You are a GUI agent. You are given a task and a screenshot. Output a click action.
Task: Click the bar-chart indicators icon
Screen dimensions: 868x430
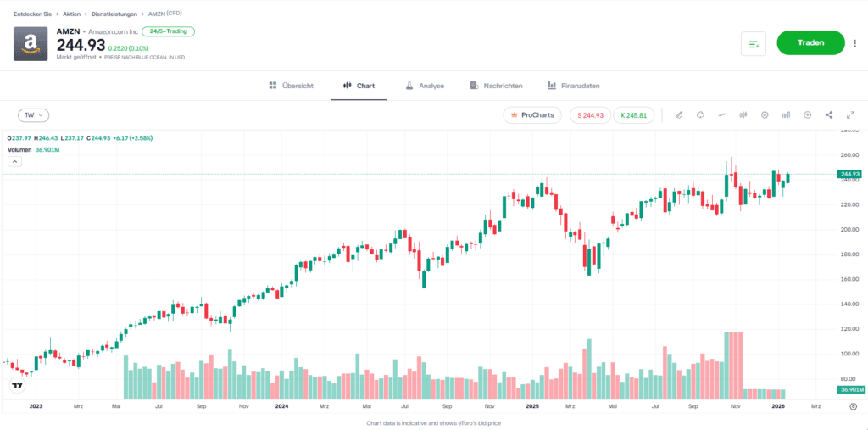(x=786, y=114)
